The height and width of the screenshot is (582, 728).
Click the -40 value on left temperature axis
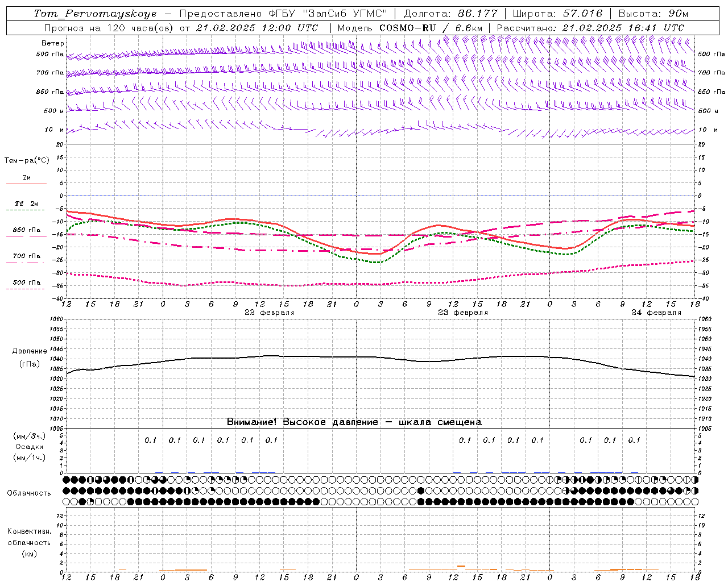point(58,299)
